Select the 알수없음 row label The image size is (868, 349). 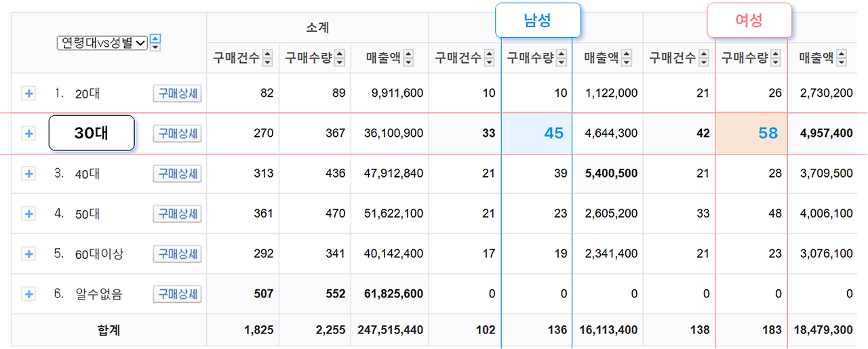99,294
